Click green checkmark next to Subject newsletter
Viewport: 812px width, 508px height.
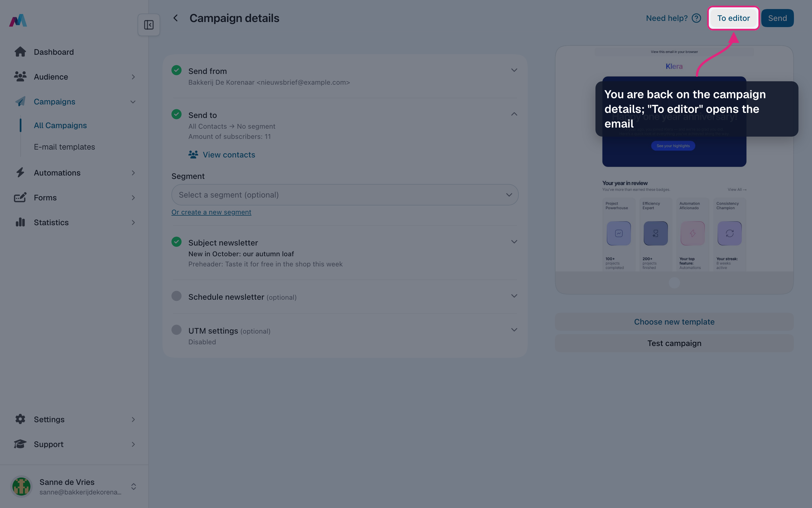pos(176,242)
